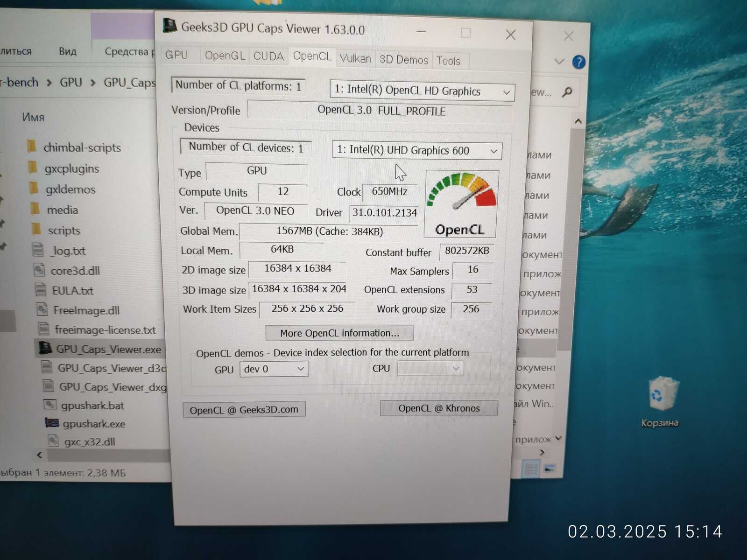This screenshot has height=560, width=747.
Task: Click the 2D image size value 16384 x 16384
Action: pyautogui.click(x=297, y=268)
